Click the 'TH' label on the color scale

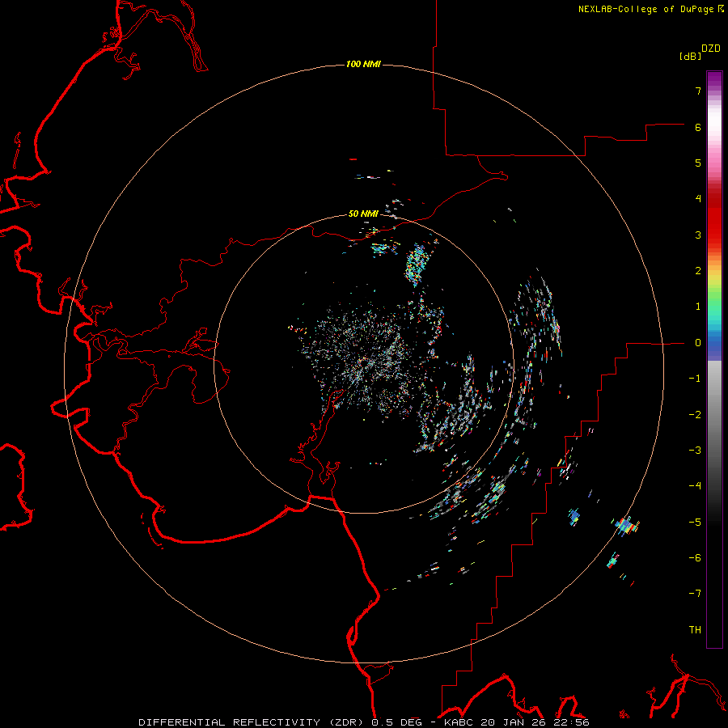coord(695,630)
